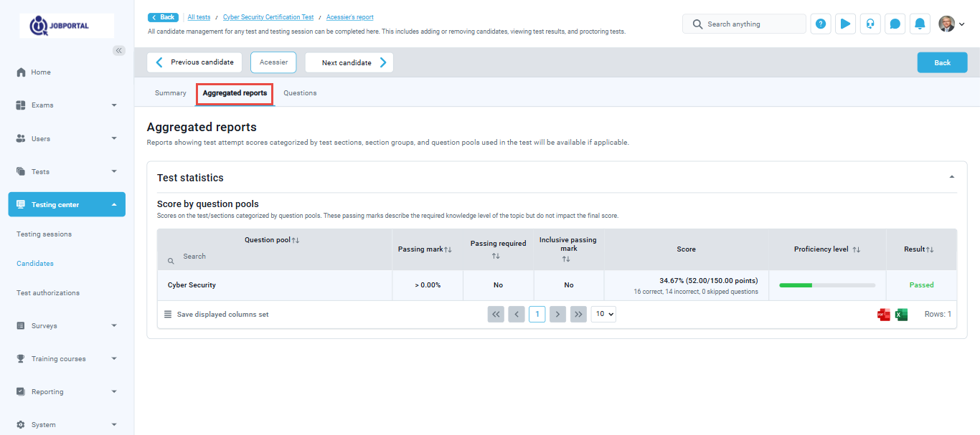Click the Next candidate button
This screenshot has height=435, width=980.
click(x=349, y=62)
